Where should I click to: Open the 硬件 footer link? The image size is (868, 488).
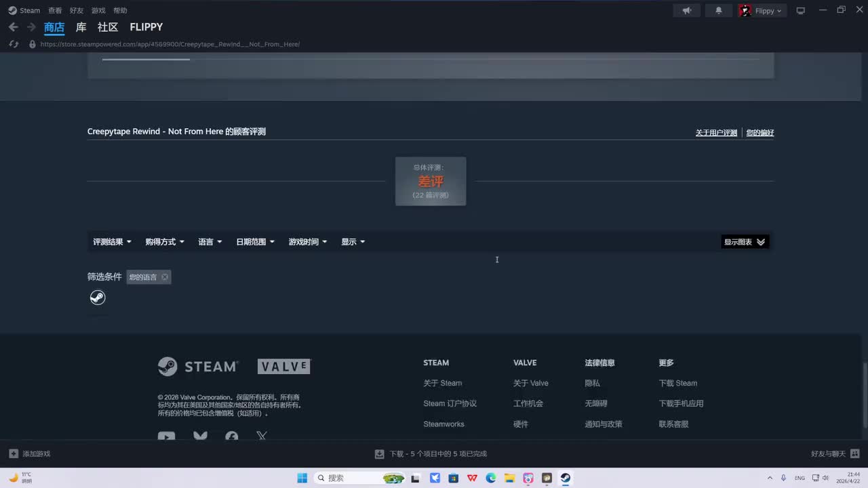521,424
